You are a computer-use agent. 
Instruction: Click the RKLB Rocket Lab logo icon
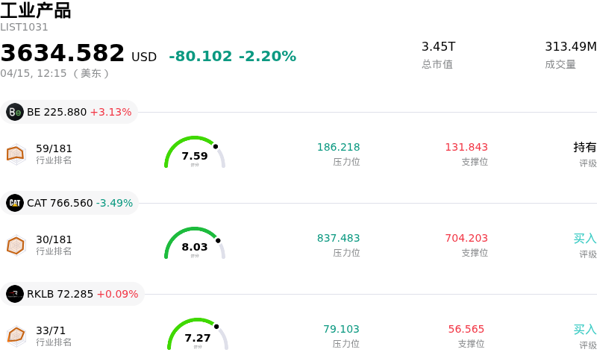pyautogui.click(x=15, y=294)
